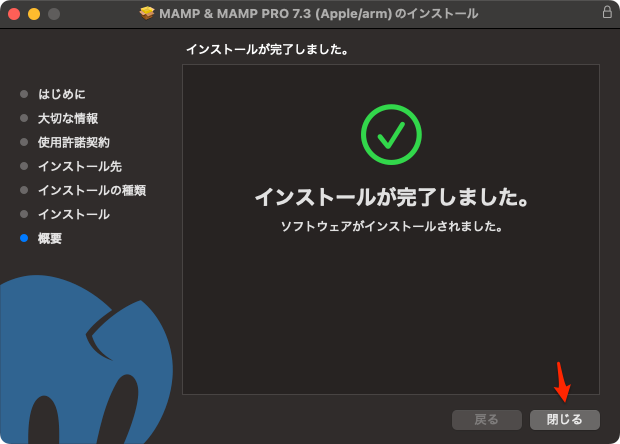Viewport: 620px width, 444px height.
Task: Click the large bold インストールが完了しました。 heading
Action: (391, 197)
